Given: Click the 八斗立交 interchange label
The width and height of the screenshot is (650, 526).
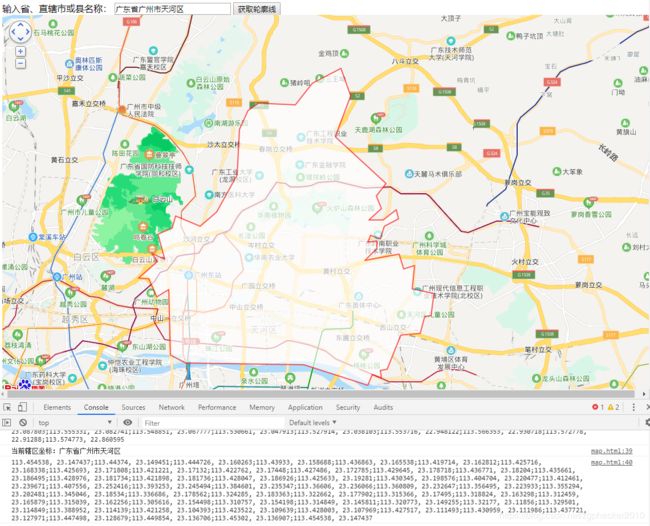Looking at the screenshot, I should click(405, 61).
